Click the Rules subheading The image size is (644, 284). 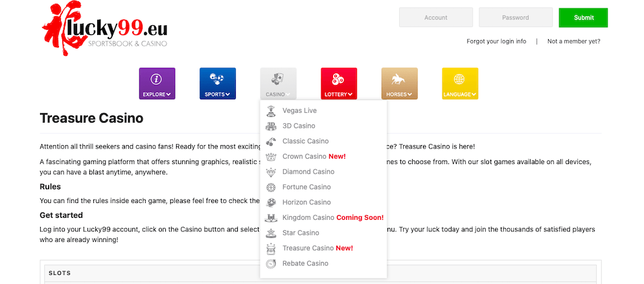tap(50, 187)
